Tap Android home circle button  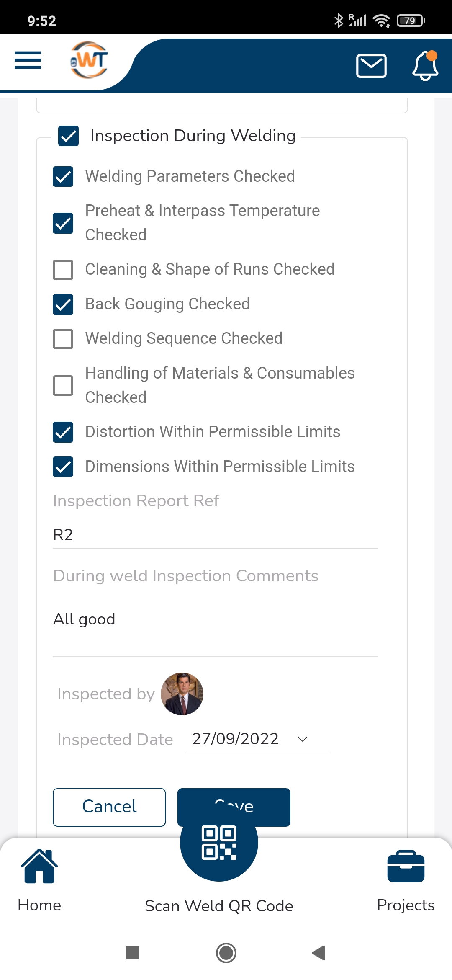point(226,953)
